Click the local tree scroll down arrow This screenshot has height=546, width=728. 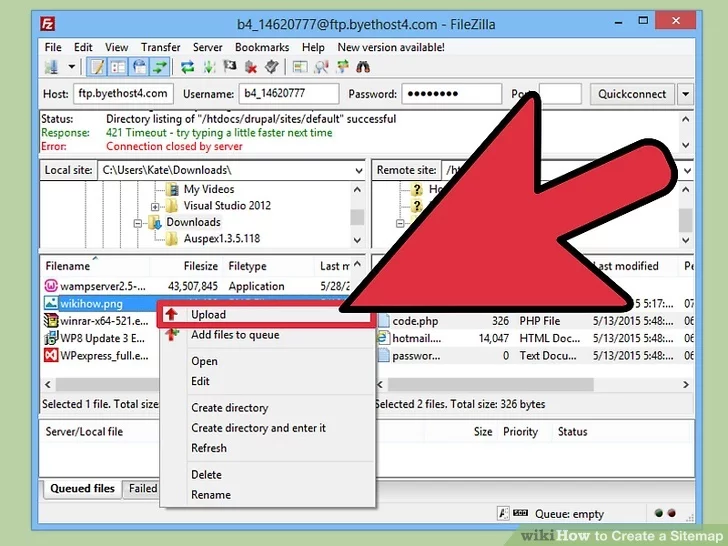click(357, 240)
